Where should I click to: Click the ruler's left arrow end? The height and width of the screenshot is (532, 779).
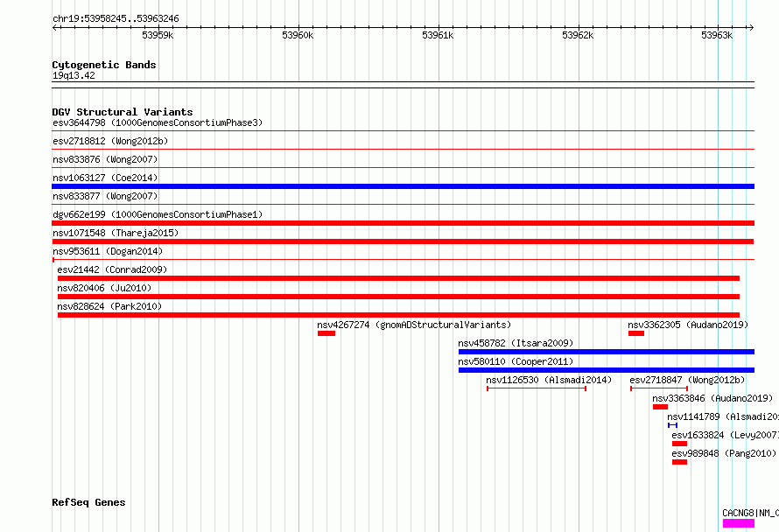tap(54, 27)
